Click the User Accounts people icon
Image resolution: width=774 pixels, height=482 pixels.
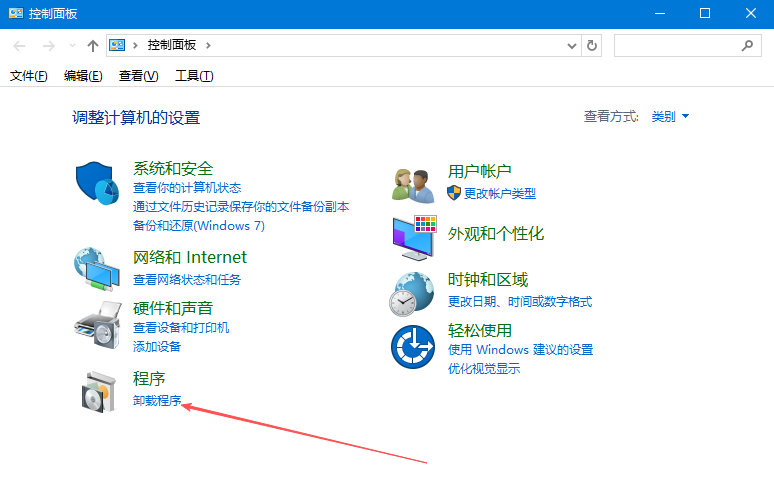point(412,184)
